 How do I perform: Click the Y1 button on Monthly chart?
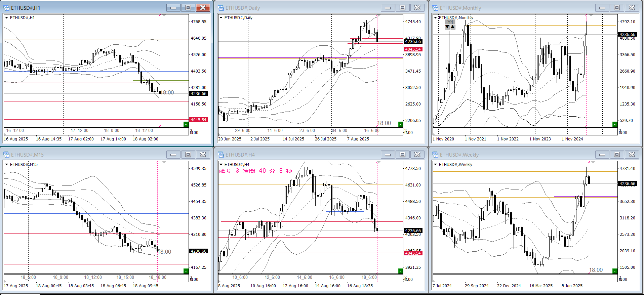(x=450, y=22)
